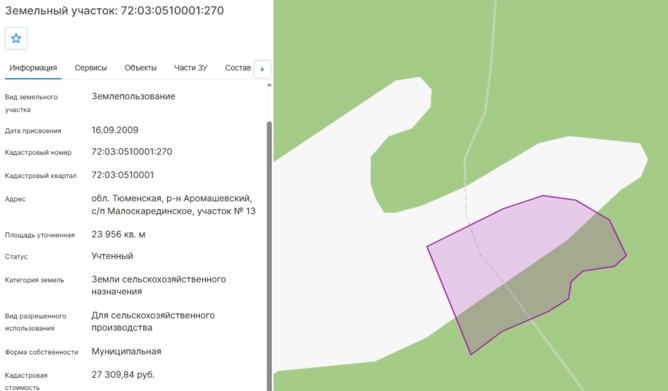Open the Информация tab

pyautogui.click(x=33, y=68)
